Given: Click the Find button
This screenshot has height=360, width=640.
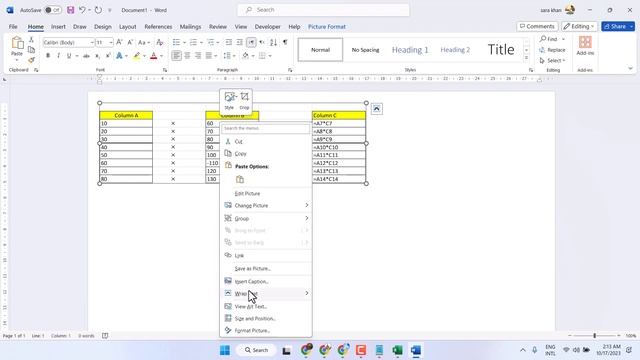Looking at the screenshot, I should point(549,39).
